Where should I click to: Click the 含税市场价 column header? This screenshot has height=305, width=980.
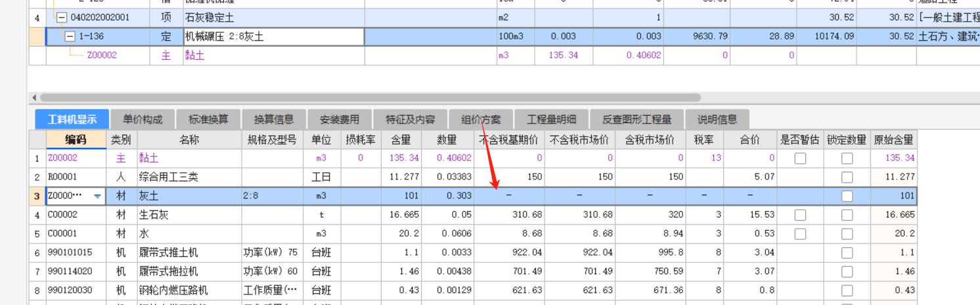point(650,139)
